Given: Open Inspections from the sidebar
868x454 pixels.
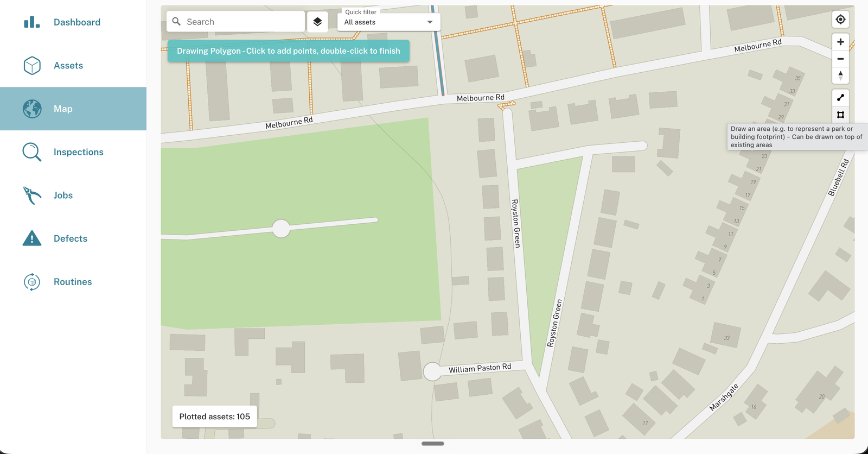Looking at the screenshot, I should point(73,152).
